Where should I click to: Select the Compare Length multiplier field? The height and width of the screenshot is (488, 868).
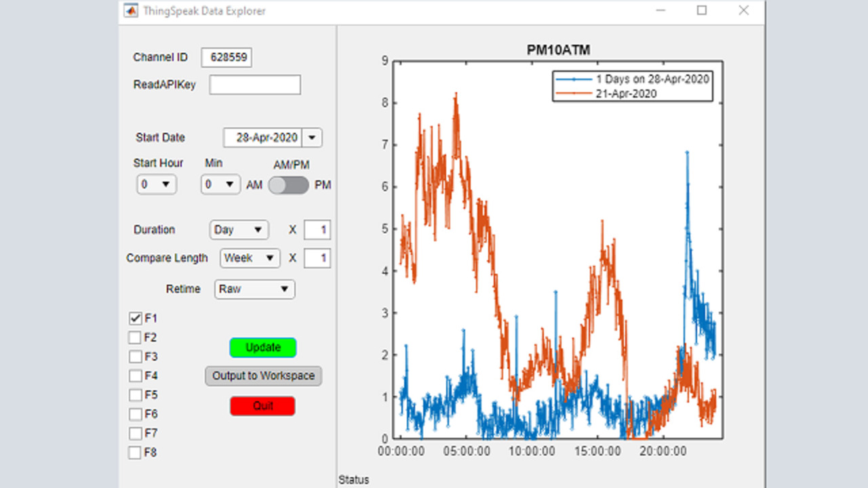(x=317, y=258)
